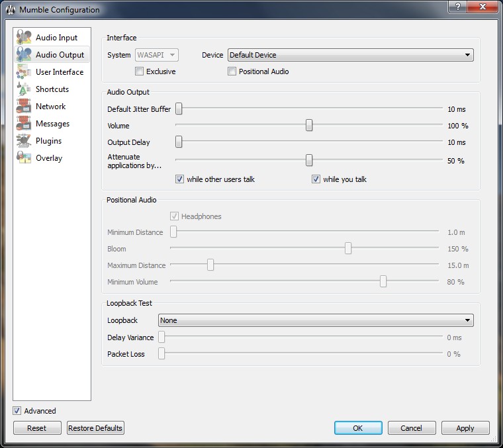
Task: Click the Audio Output sidebar icon
Action: 24,54
